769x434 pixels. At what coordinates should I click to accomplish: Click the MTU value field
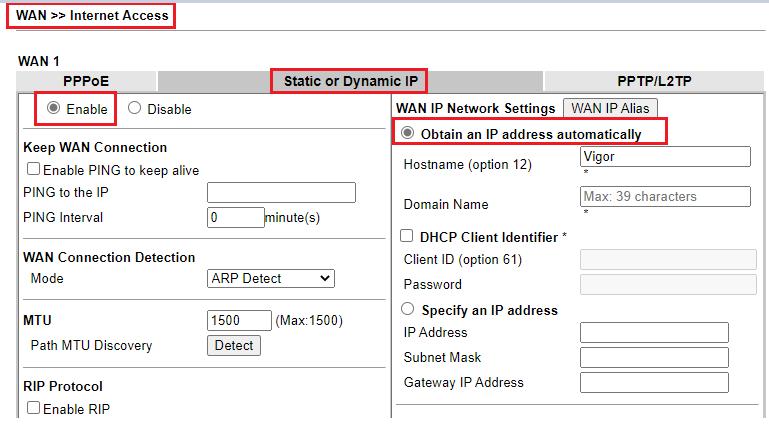239,321
